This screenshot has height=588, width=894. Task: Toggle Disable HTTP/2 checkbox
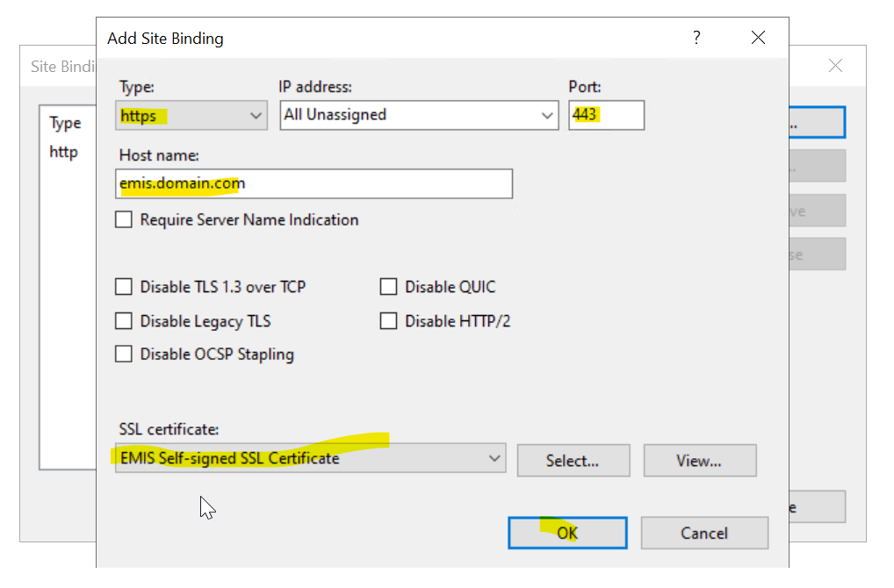click(x=388, y=321)
